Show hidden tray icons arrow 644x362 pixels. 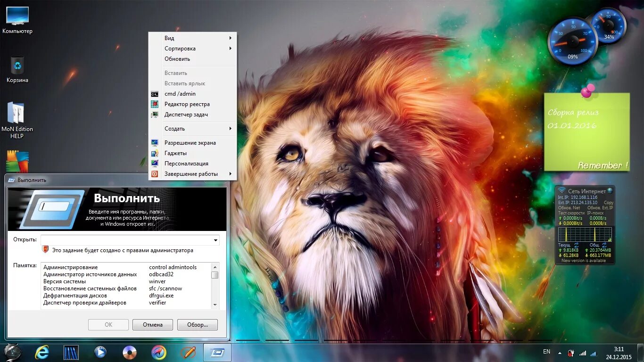[x=560, y=353]
